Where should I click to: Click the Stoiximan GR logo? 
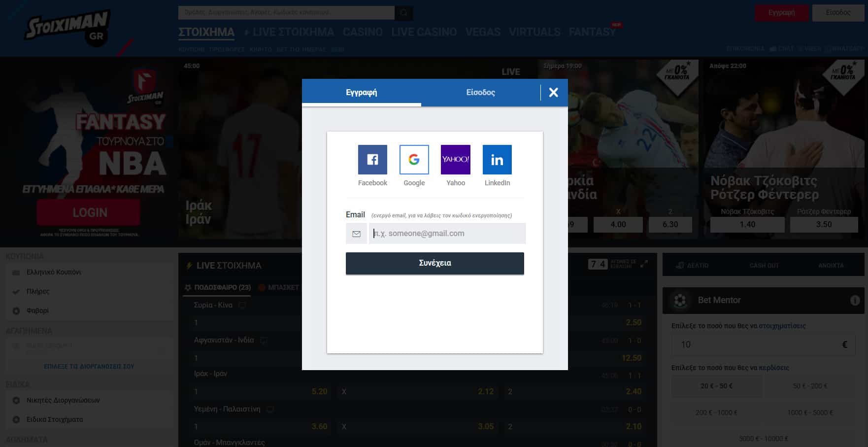(67, 29)
